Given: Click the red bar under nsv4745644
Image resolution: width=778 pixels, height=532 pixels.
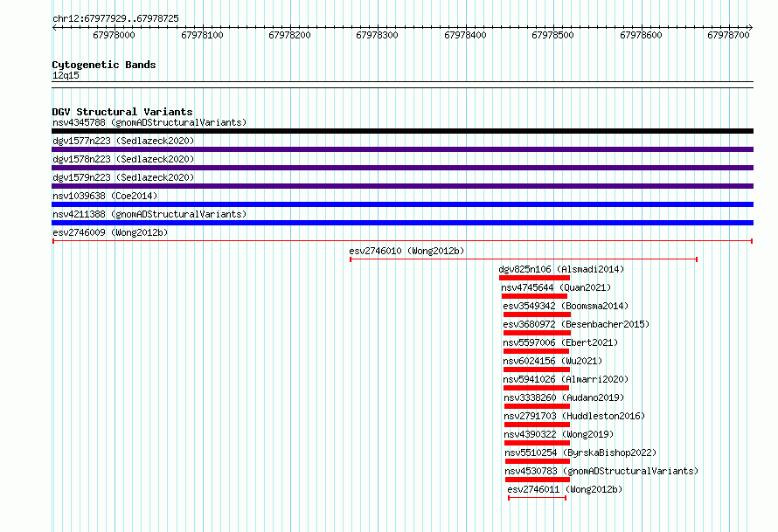Looking at the screenshot, I should (x=534, y=296).
